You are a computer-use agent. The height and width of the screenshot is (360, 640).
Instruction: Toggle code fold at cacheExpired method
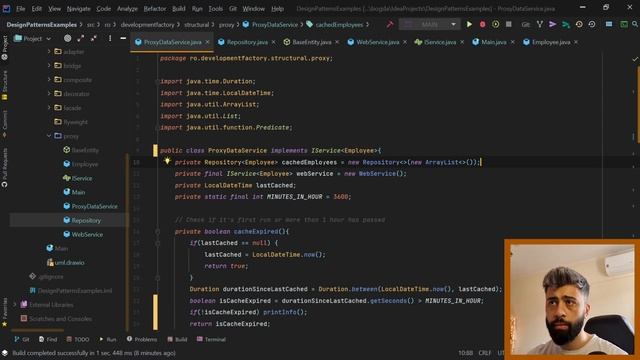pos(158,231)
